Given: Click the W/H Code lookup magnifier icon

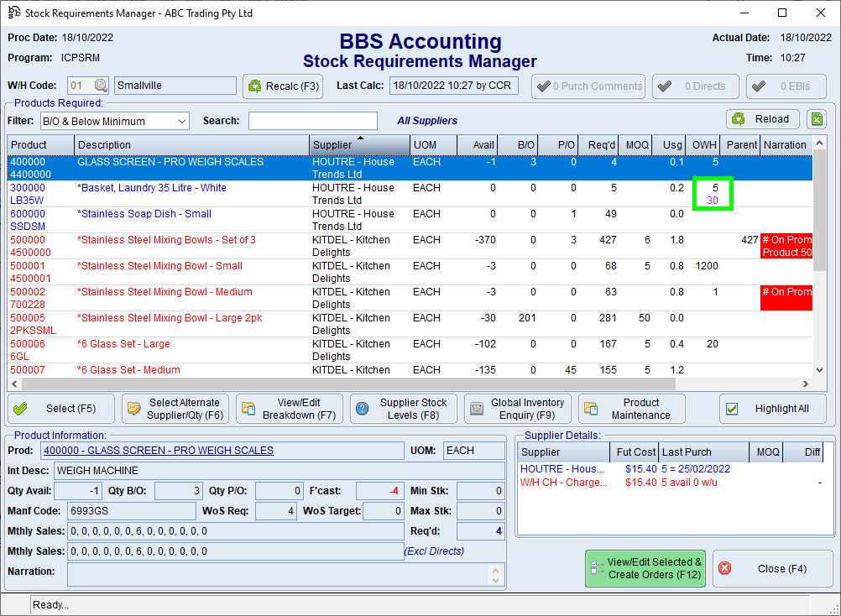Looking at the screenshot, I should 98,85.
